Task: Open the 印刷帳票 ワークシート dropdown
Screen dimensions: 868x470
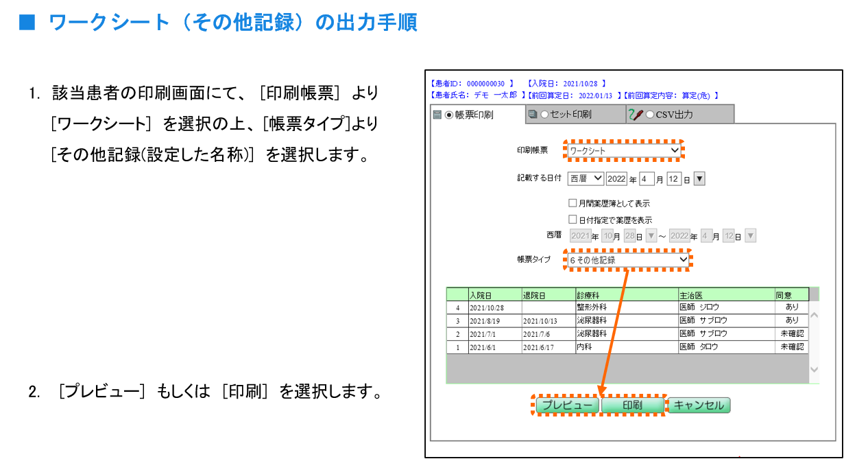Action: click(624, 150)
